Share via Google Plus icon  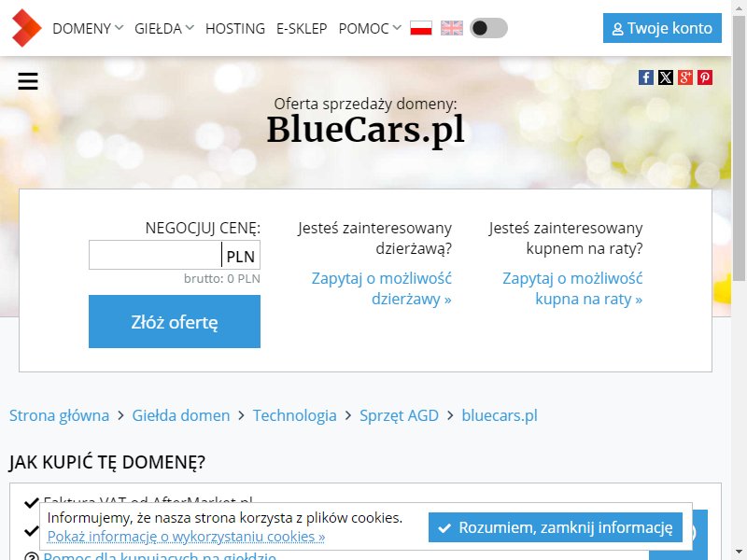pyautogui.click(x=685, y=77)
